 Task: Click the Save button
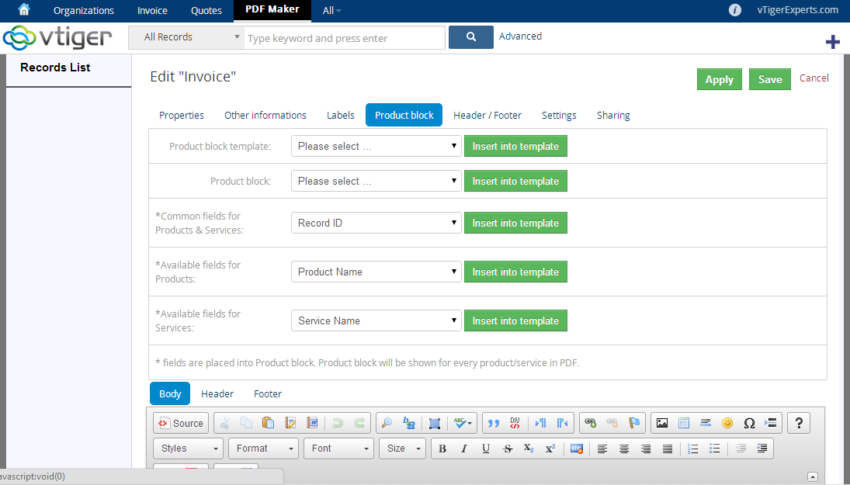coord(770,79)
